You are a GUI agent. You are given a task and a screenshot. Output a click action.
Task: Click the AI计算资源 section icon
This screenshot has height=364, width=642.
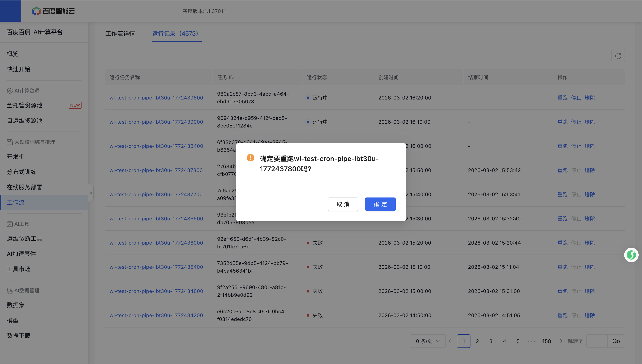click(10, 91)
